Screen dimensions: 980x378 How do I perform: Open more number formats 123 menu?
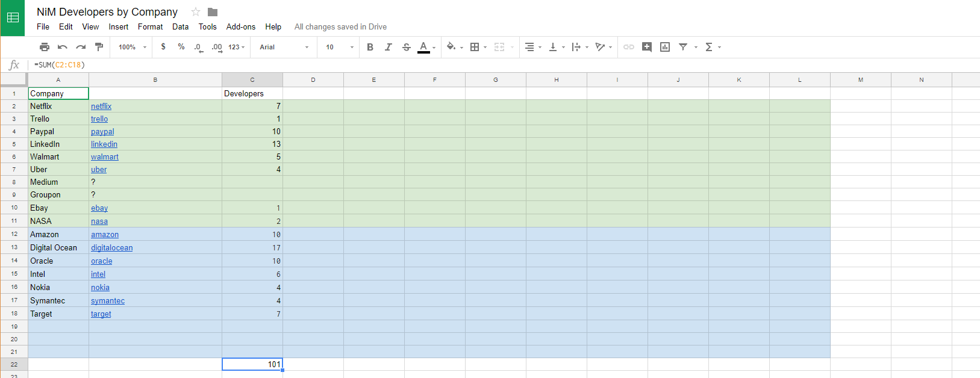click(237, 47)
